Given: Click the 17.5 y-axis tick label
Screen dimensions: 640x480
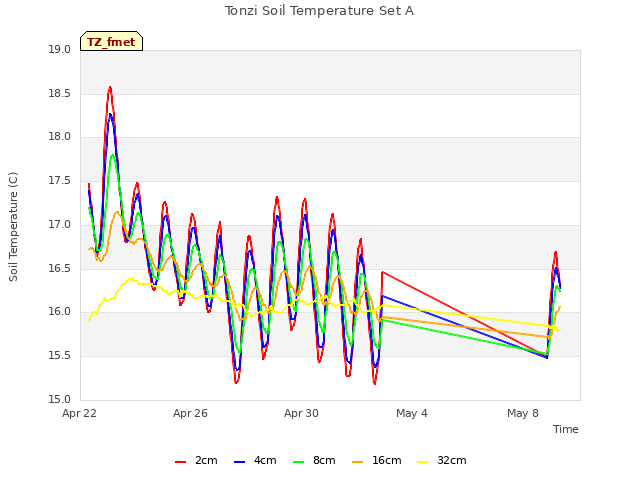Looking at the screenshot, I should pyautogui.click(x=60, y=180).
